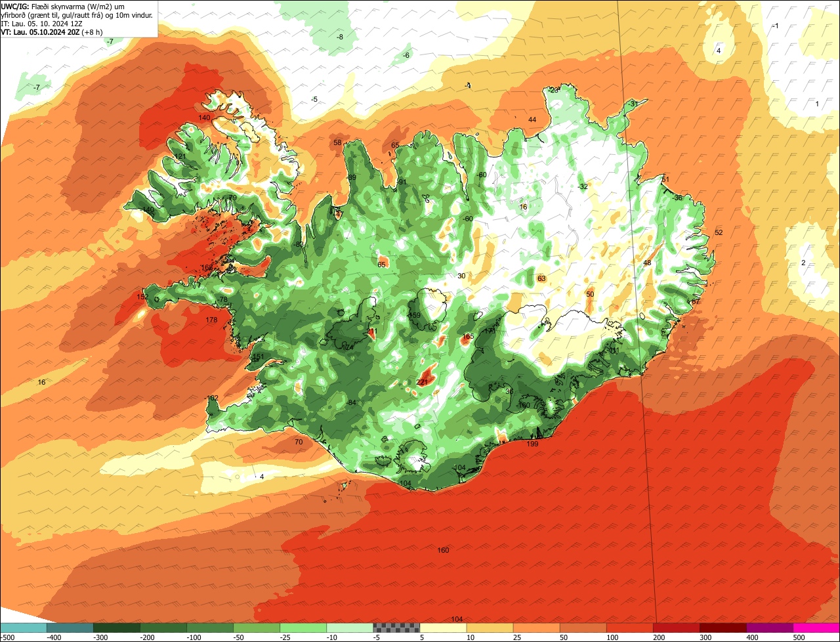Select the dark teal -400 to -300 legend swatch

[x=70, y=628]
